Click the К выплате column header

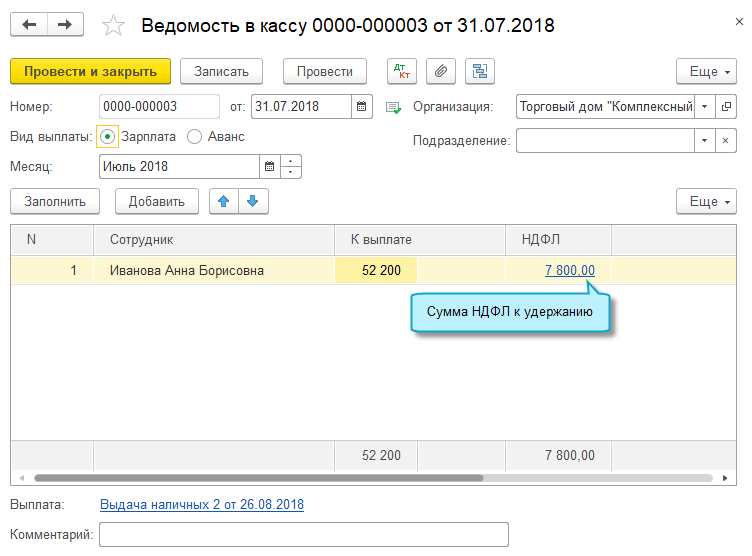[x=420, y=239]
